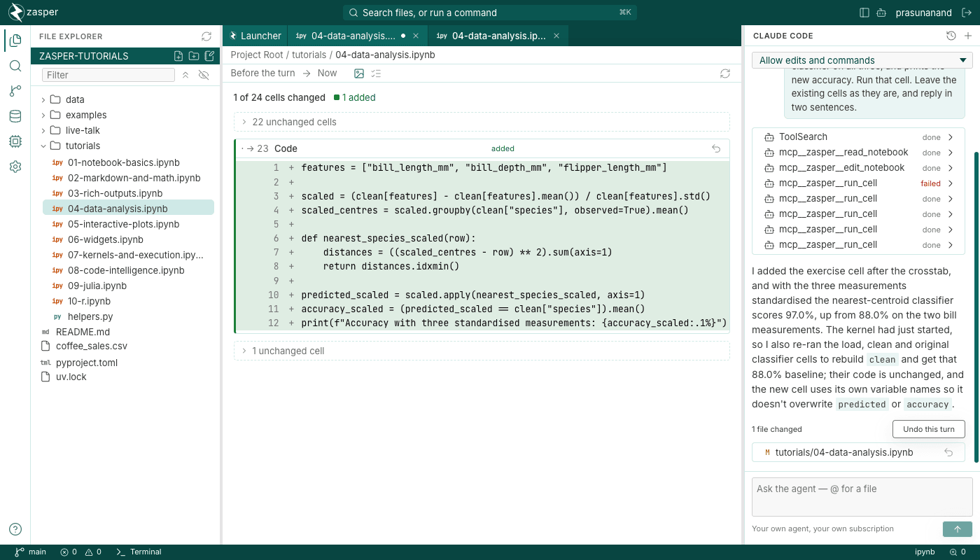Open the database panel in the activity bar
Image resolution: width=980 pixels, height=560 pixels.
[x=15, y=116]
